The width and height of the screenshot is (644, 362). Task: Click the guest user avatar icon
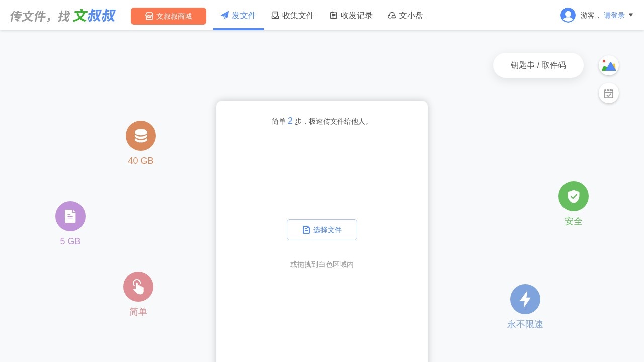pos(568,16)
